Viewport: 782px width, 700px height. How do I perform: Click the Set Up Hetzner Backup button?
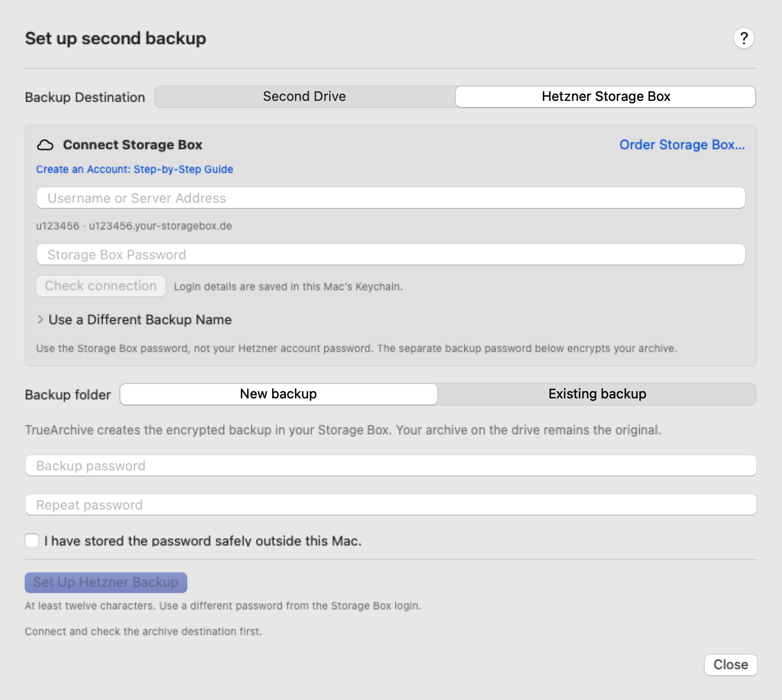(x=106, y=583)
